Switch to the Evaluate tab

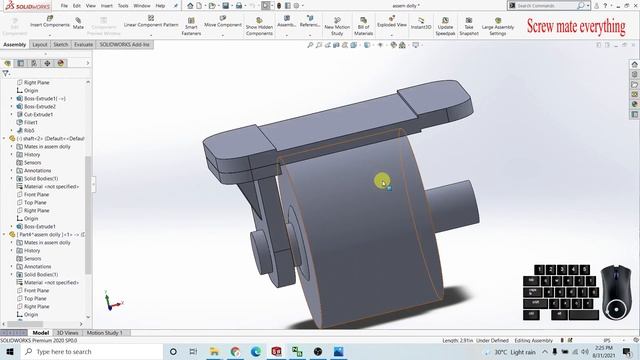[x=83, y=44]
